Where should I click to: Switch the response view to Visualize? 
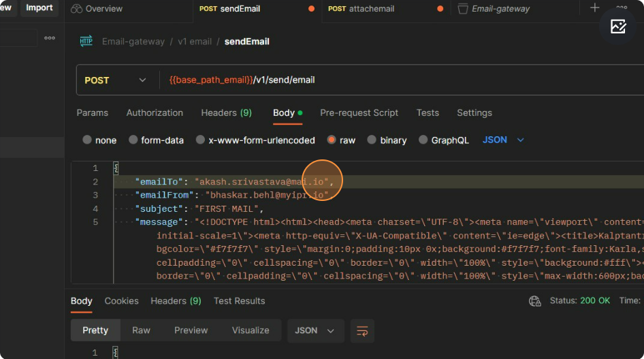point(251,330)
